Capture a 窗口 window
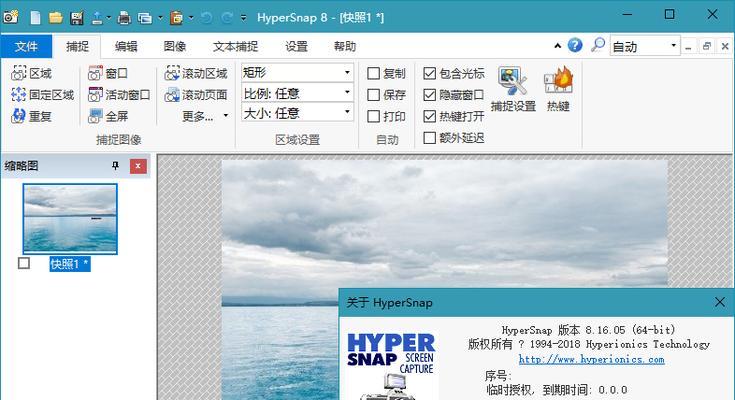735x400 pixels. pos(108,73)
